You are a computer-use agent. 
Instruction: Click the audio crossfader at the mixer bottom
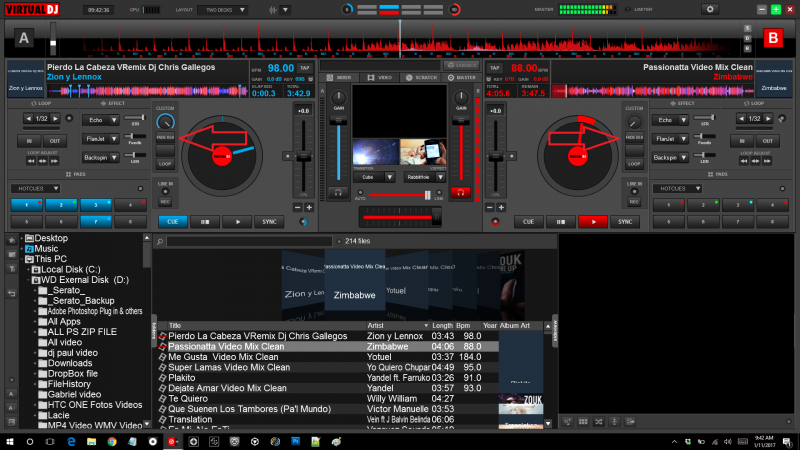point(400,217)
